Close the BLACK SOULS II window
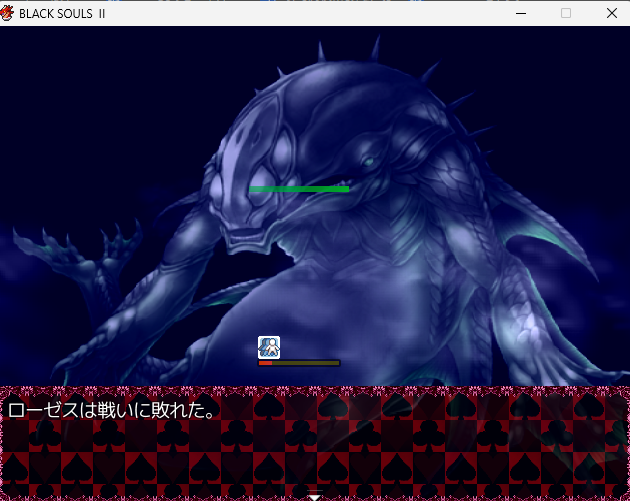630x501 pixels. coord(612,13)
